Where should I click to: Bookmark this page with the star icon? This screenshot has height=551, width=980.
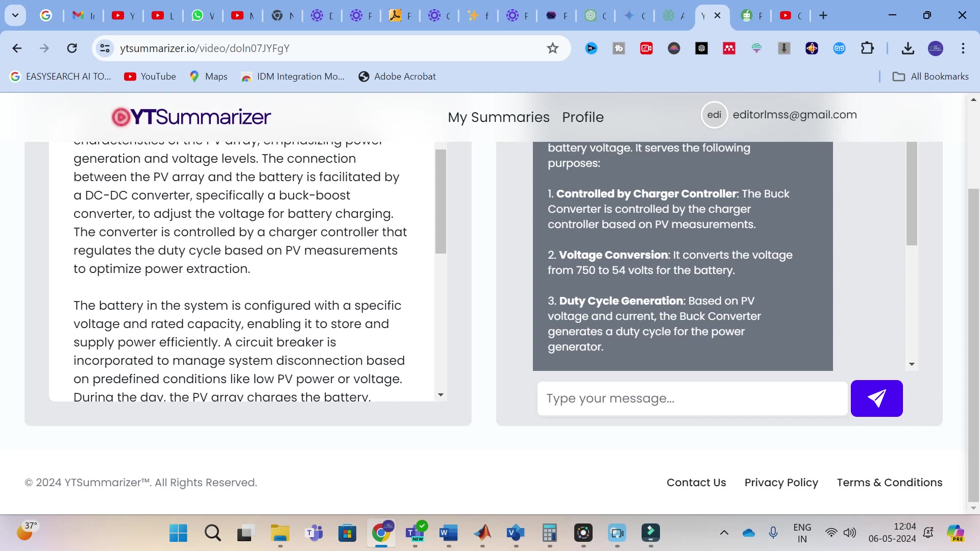(553, 48)
